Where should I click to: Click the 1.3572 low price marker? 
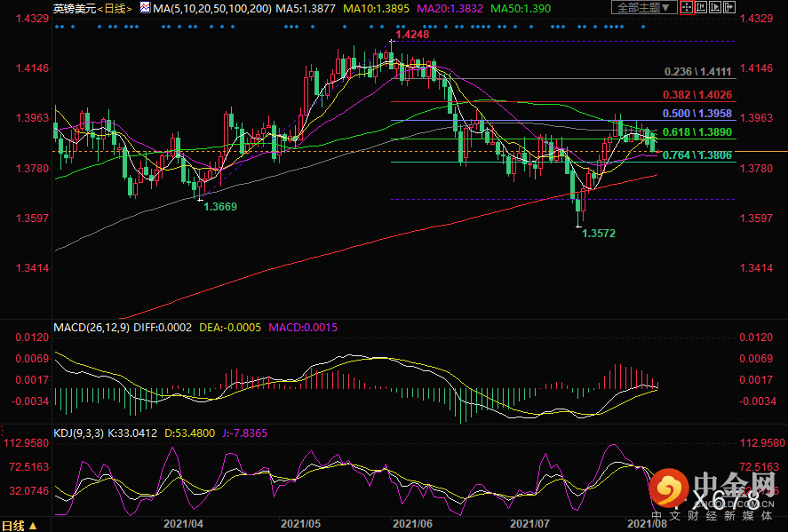pos(599,234)
